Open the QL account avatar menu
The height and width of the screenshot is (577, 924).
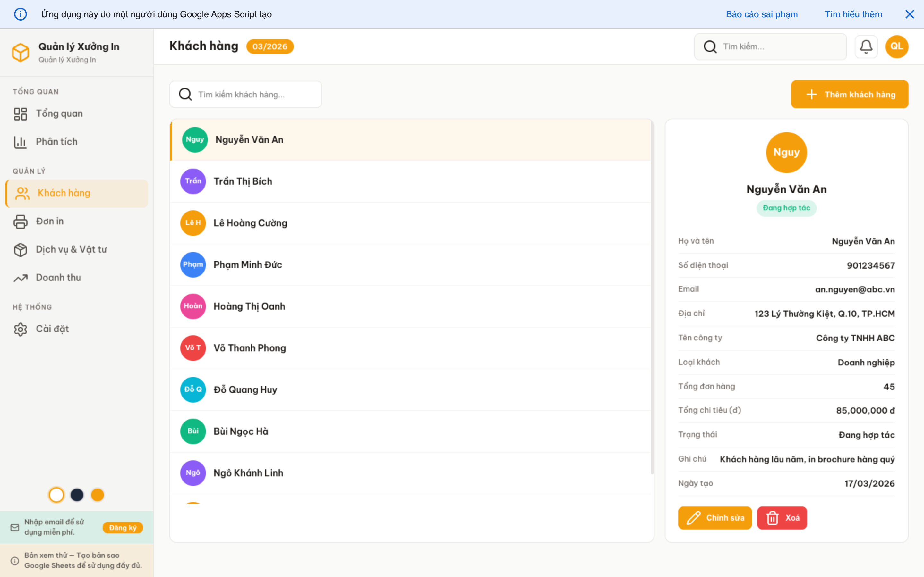[896, 46]
